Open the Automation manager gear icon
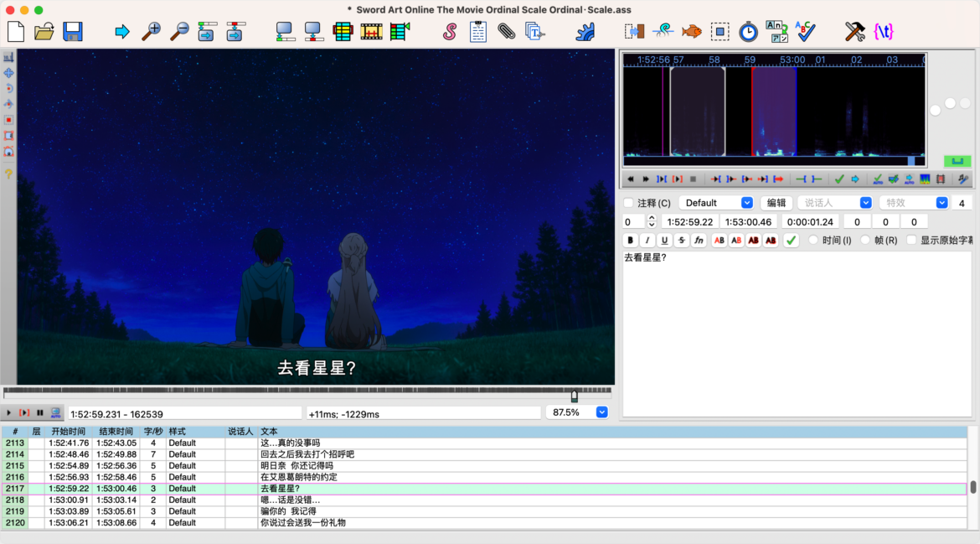Viewport: 980px width, 544px height. click(585, 31)
